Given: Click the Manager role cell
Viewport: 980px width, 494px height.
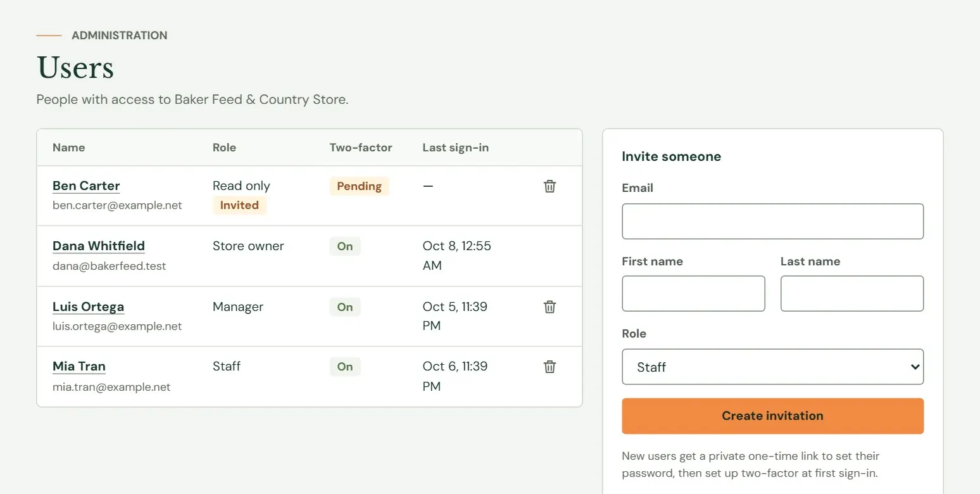Looking at the screenshot, I should 238,307.
